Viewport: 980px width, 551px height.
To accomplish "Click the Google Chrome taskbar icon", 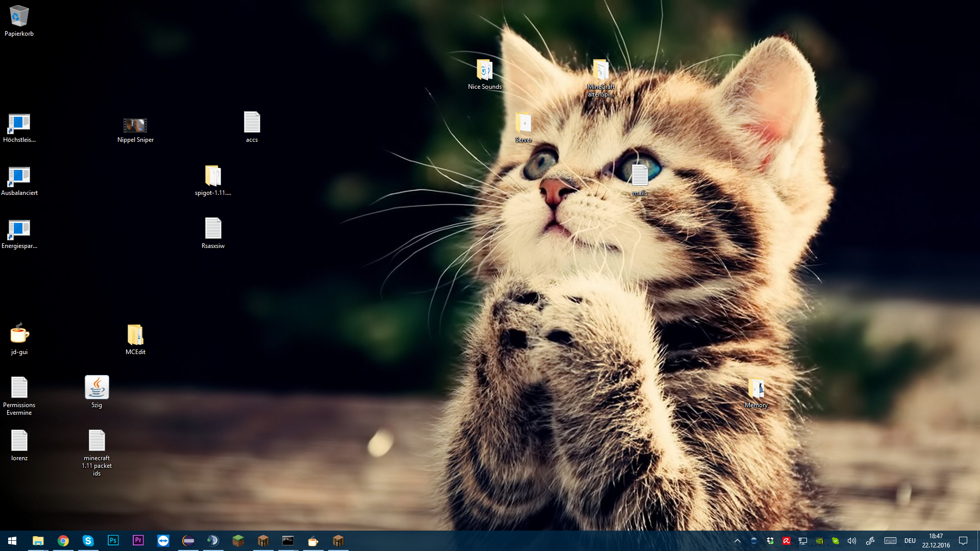I will (63, 540).
